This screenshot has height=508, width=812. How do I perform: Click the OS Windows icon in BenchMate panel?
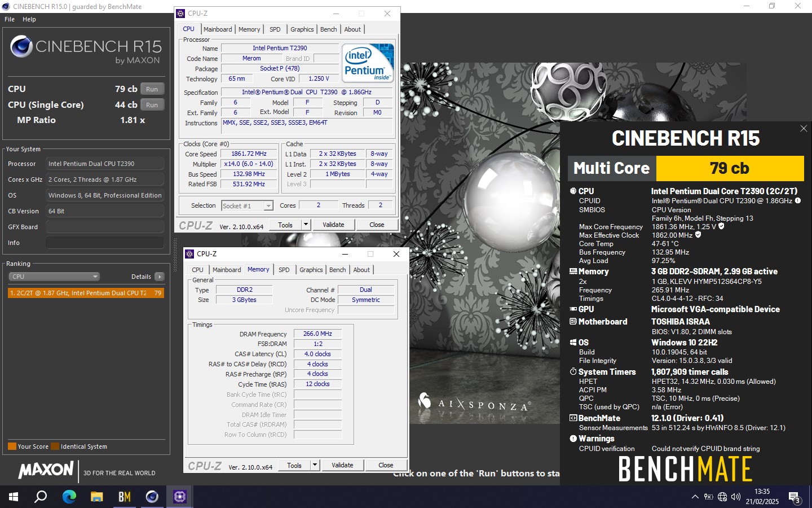(573, 343)
